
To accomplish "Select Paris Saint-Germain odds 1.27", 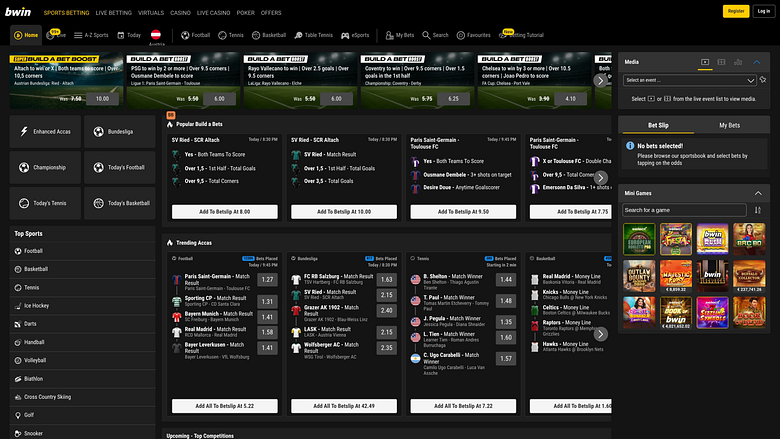I will pyautogui.click(x=268, y=280).
